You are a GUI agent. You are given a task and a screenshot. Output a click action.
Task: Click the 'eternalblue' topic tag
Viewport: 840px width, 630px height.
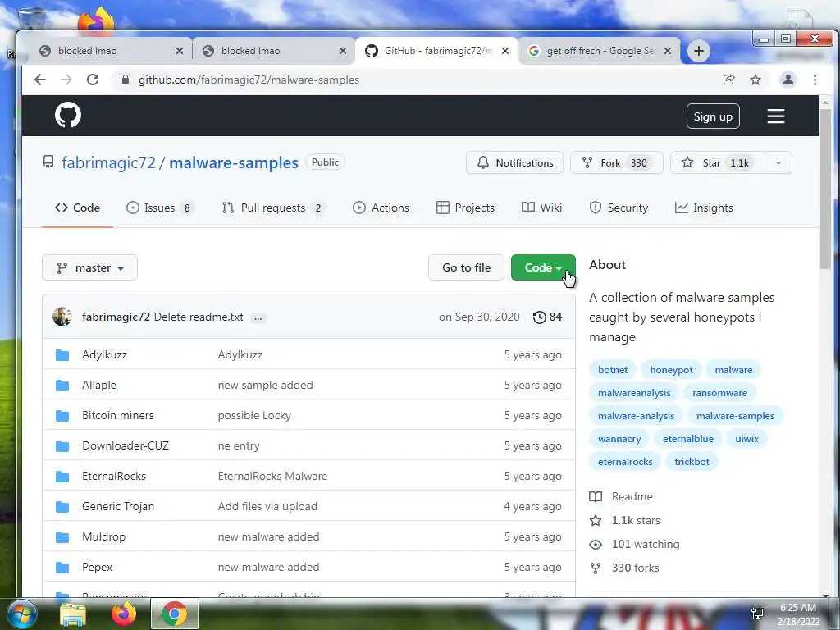tap(688, 439)
